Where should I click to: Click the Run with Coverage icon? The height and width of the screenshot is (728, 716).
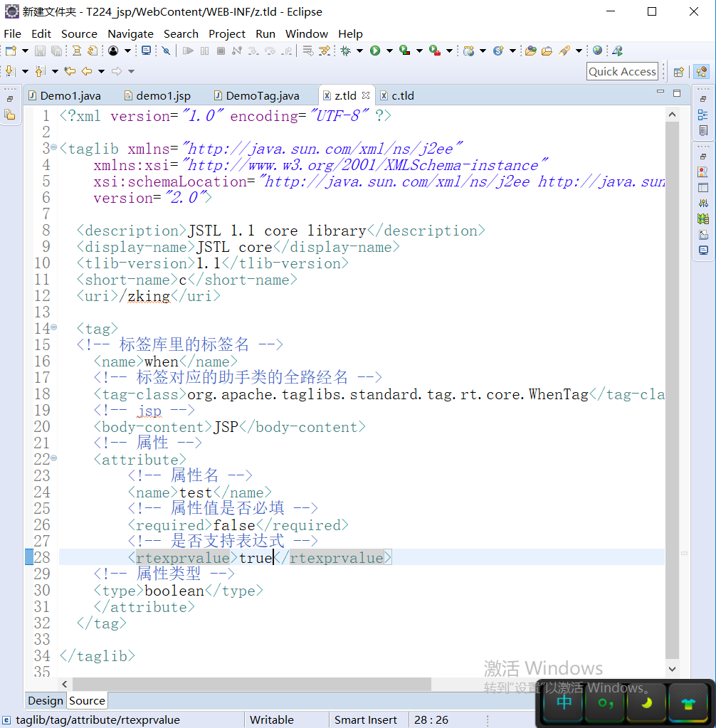pyautogui.click(x=405, y=51)
